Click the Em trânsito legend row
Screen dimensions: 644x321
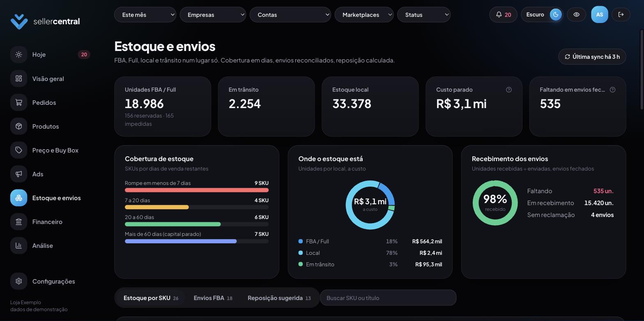point(370,264)
